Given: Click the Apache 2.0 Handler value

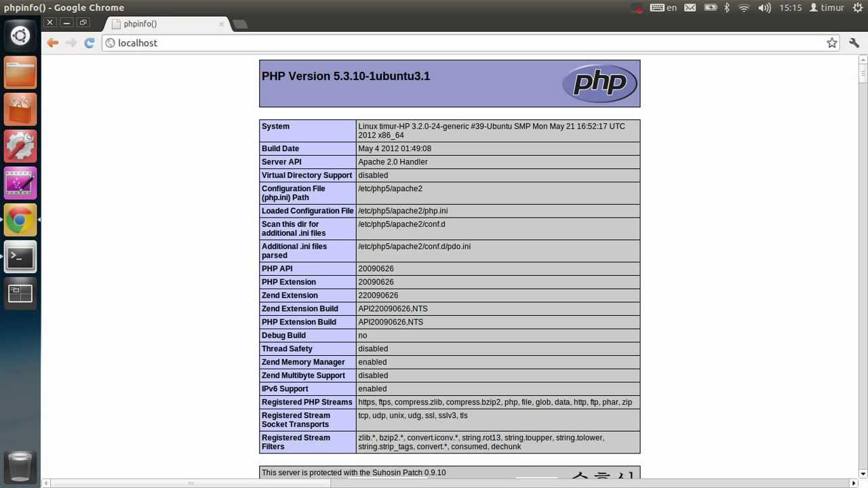Looking at the screenshot, I should pos(393,162).
